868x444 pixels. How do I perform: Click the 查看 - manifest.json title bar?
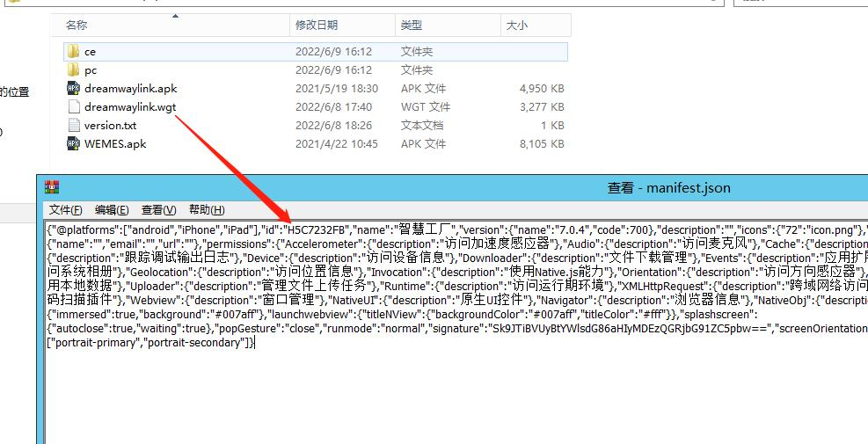(x=668, y=188)
